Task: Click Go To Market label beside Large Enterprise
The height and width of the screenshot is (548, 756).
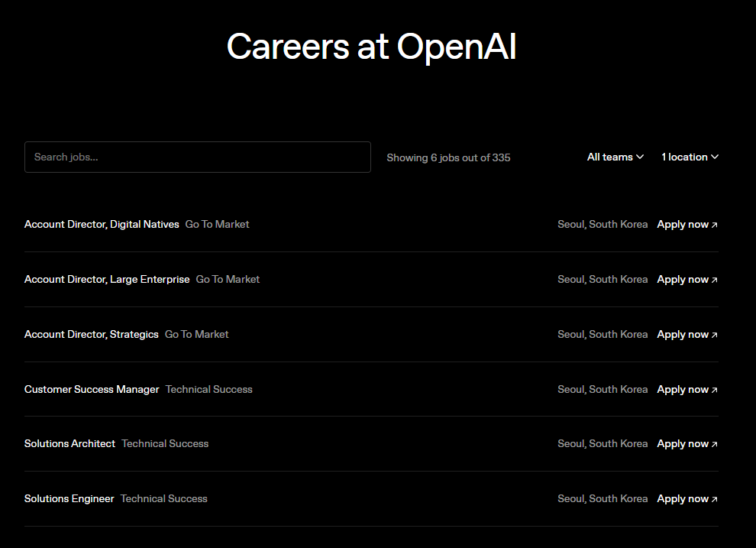Action: pyautogui.click(x=228, y=279)
